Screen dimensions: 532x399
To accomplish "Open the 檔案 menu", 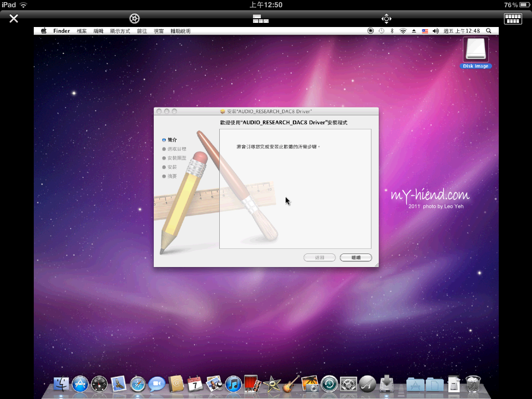I will [82, 31].
